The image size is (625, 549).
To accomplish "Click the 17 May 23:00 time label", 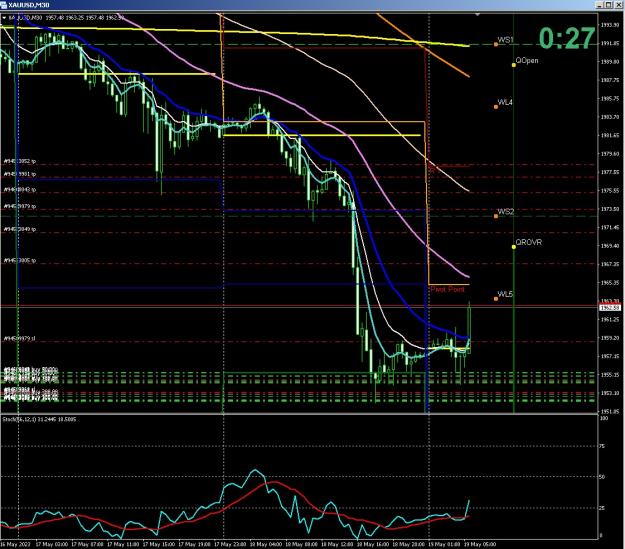I will coord(230,544).
